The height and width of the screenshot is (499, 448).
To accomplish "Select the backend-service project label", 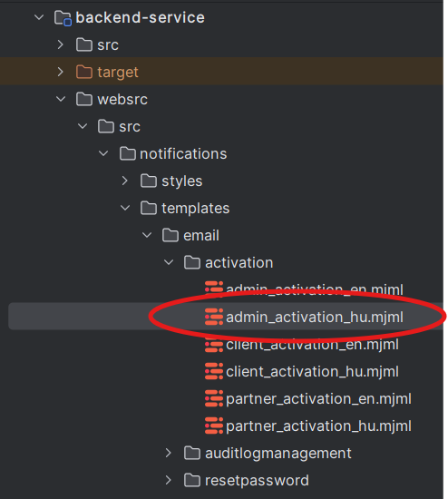I will 141,17.
